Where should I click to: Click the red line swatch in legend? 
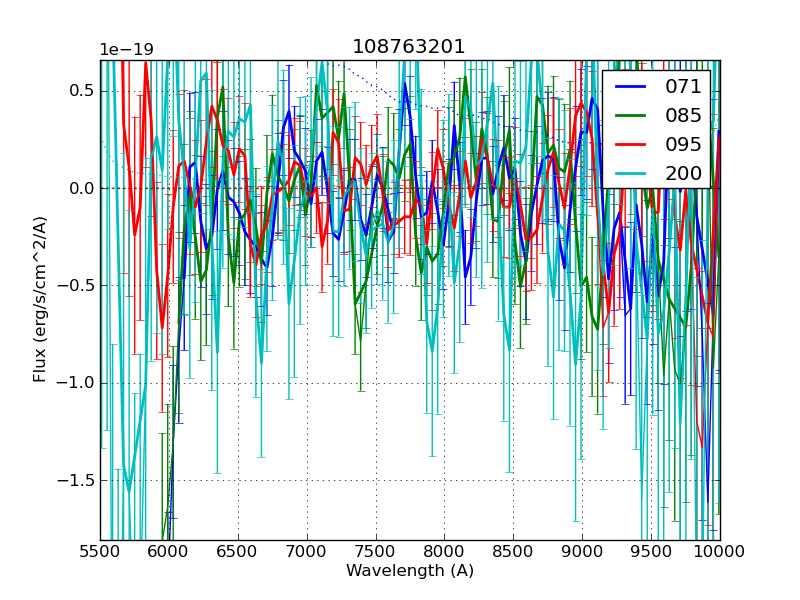(630, 144)
